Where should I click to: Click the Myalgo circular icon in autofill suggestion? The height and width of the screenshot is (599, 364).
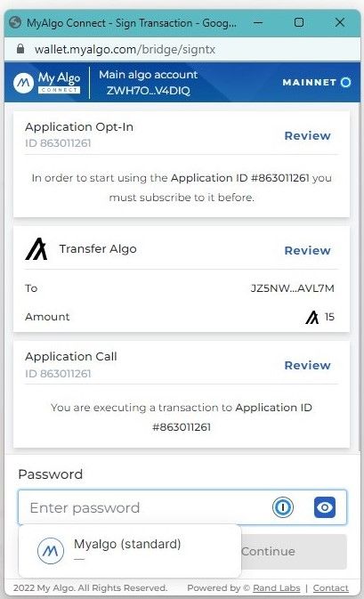pos(51,551)
